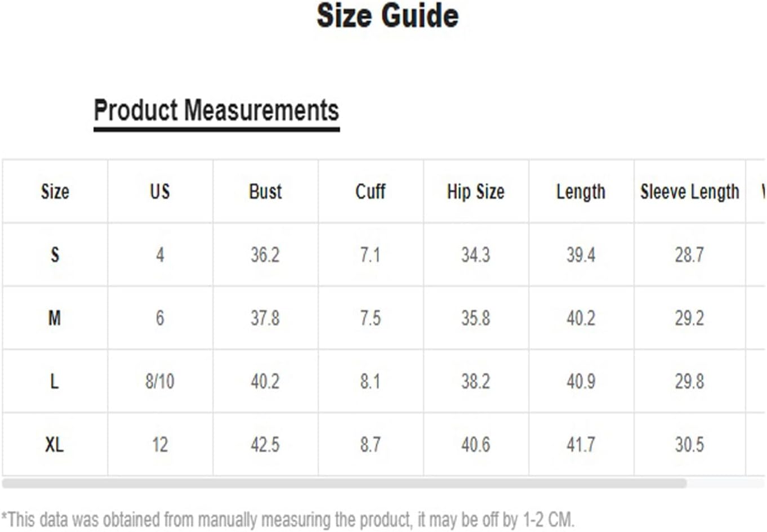This screenshot has width=767, height=532.
Task: Click the 7.5 cuff cell for M
Action: (x=371, y=319)
